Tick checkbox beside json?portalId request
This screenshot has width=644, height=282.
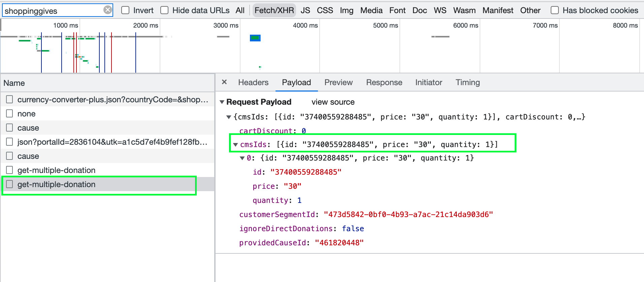[x=9, y=142]
